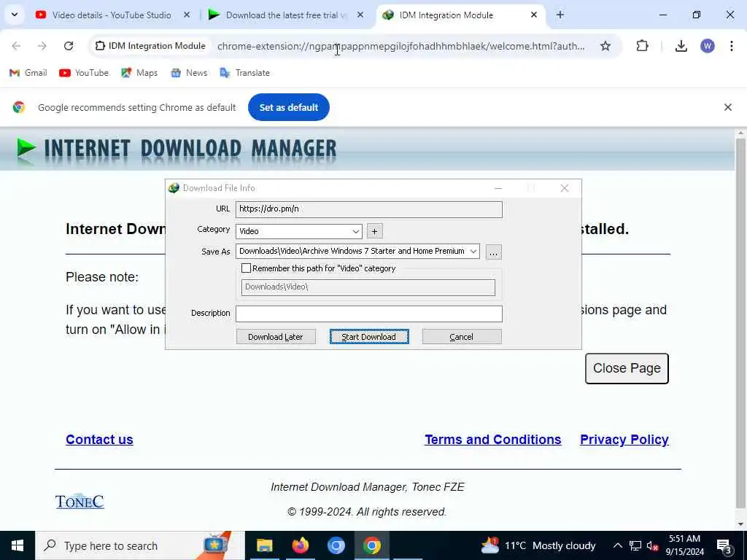Expand the Save As path dropdown
Screen dimensions: 747x560
473,252
